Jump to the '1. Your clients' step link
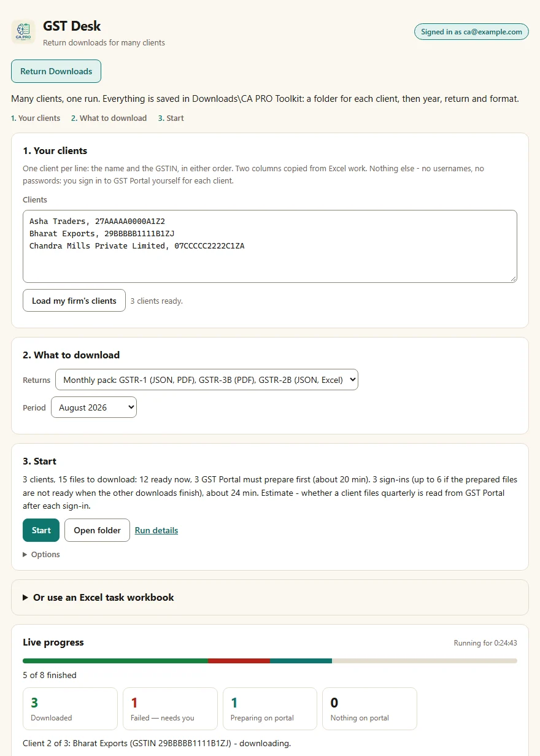Viewport: 540px width, 756px height. (36, 118)
